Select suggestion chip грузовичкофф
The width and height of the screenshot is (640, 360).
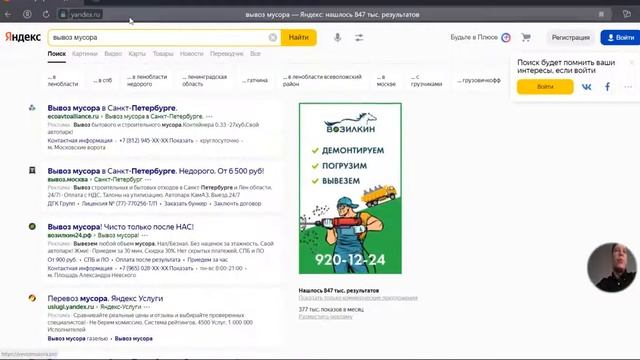coord(479,80)
